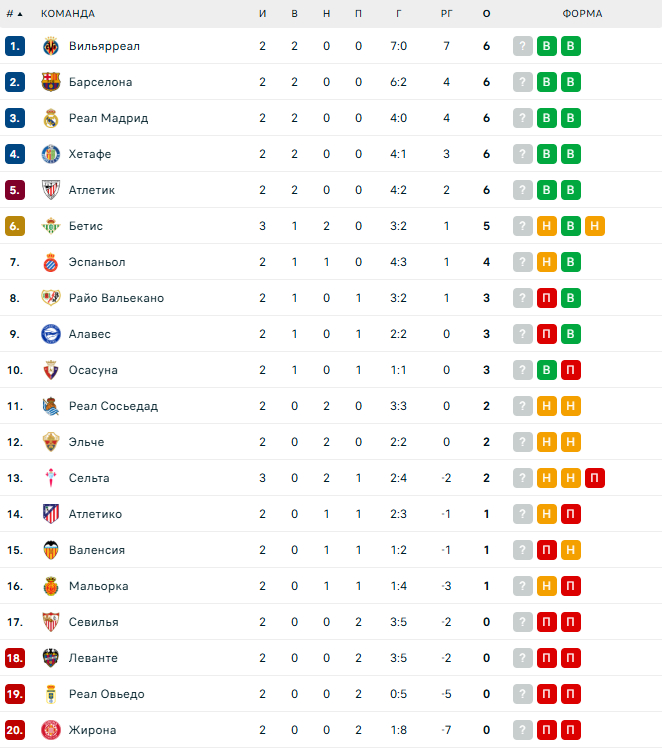Open the Райо Вальекано team link
The width and height of the screenshot is (662, 748).
pos(116,298)
